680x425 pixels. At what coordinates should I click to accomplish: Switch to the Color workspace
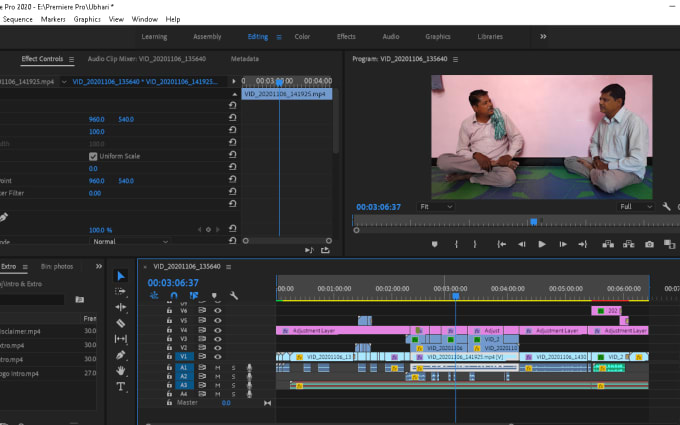coord(302,36)
